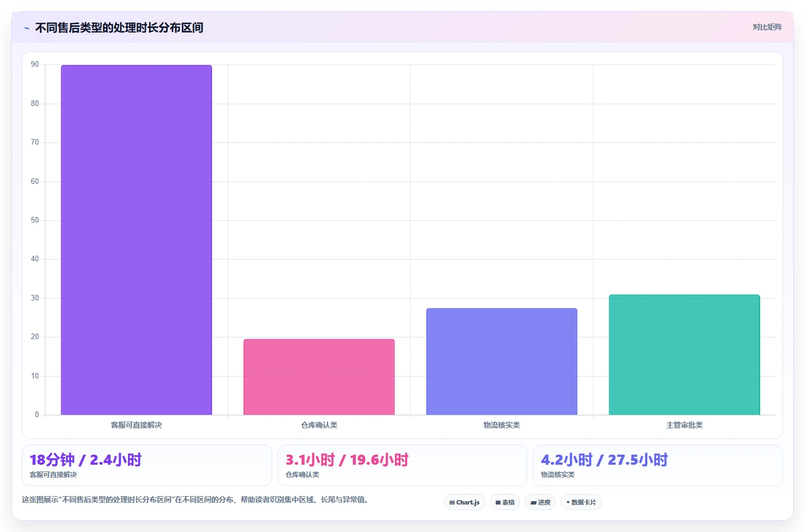Click the y-axis value 10
This screenshot has width=805, height=532.
[x=35, y=376]
